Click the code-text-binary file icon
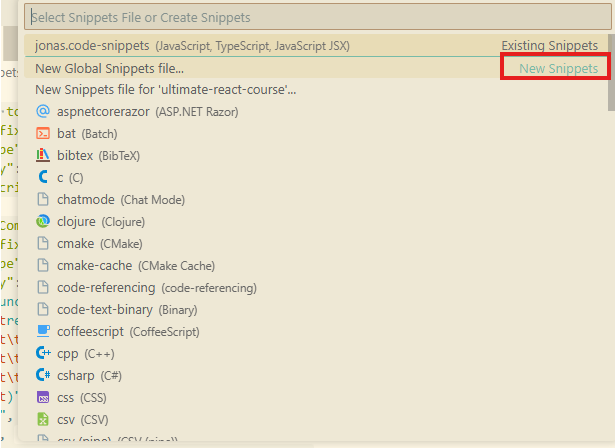Screen dimensions: 615x448 point(43,309)
